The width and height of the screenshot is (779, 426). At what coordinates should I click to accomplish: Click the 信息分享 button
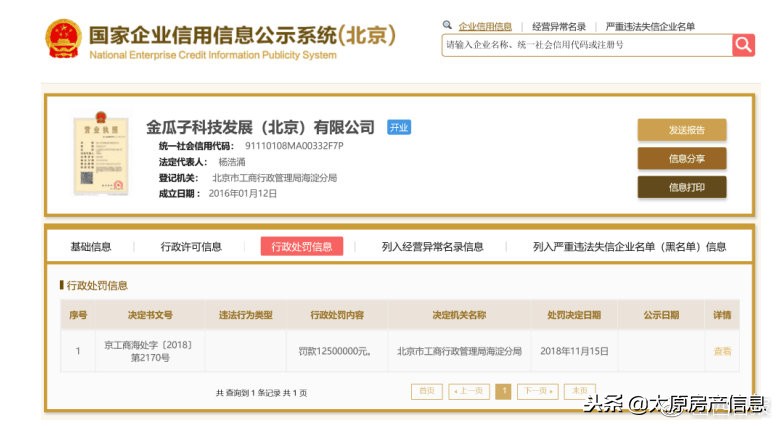coord(682,159)
